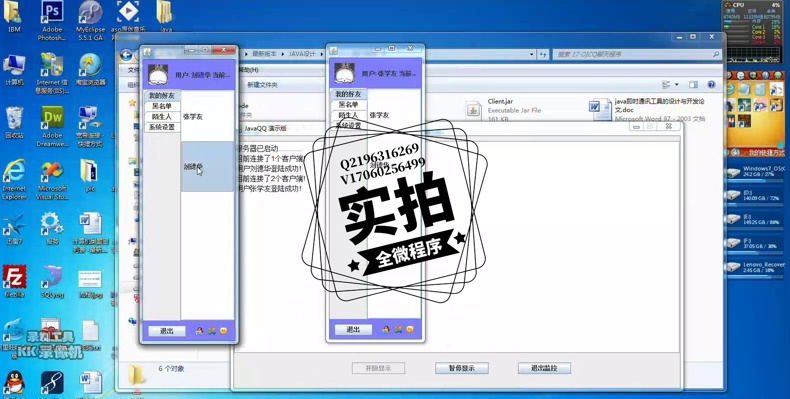This screenshot has width=790, height=399.
Task: Open 黑名单 tab in 刘德华's window
Action: pos(162,106)
